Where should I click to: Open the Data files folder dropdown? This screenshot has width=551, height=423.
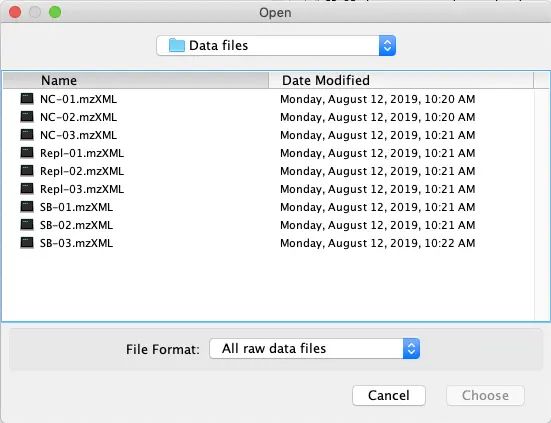tap(276, 45)
